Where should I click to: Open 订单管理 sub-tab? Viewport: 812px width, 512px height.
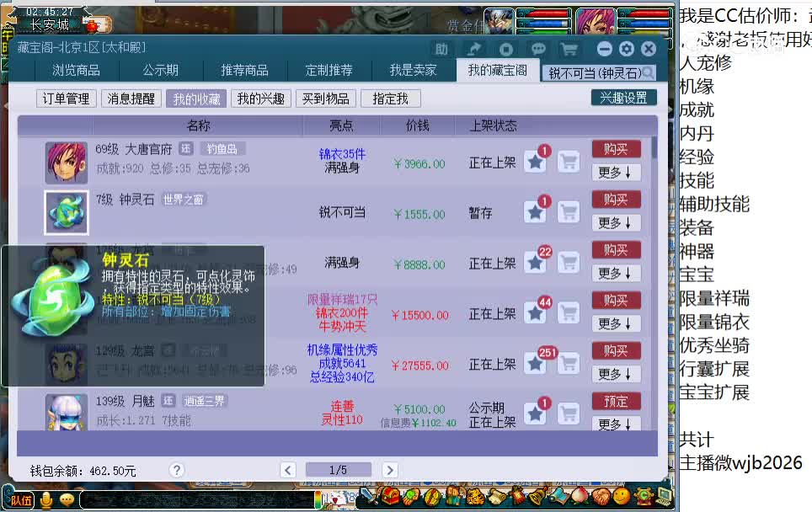[67, 99]
